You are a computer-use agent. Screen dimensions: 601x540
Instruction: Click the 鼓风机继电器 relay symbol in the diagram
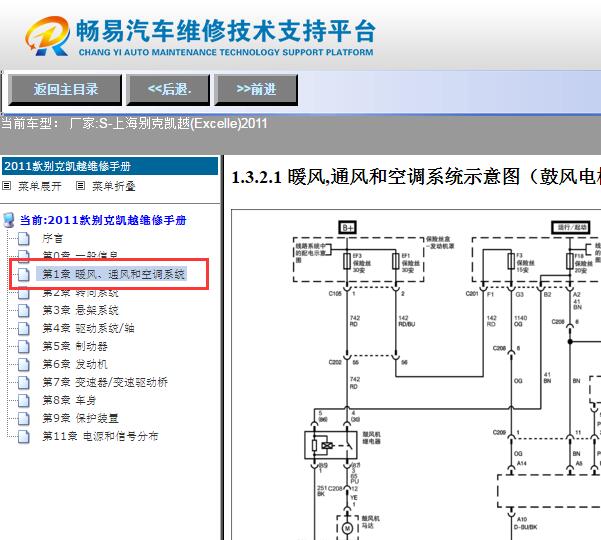[x=330, y=445]
